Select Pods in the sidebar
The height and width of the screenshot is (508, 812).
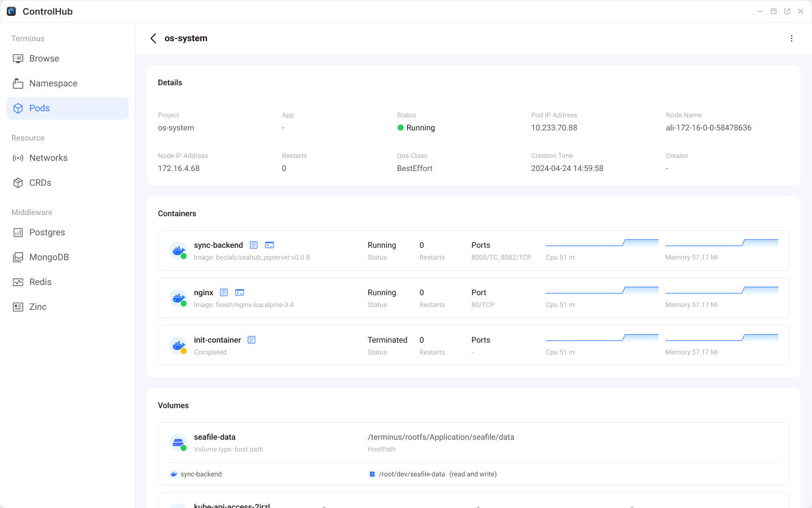(39, 108)
